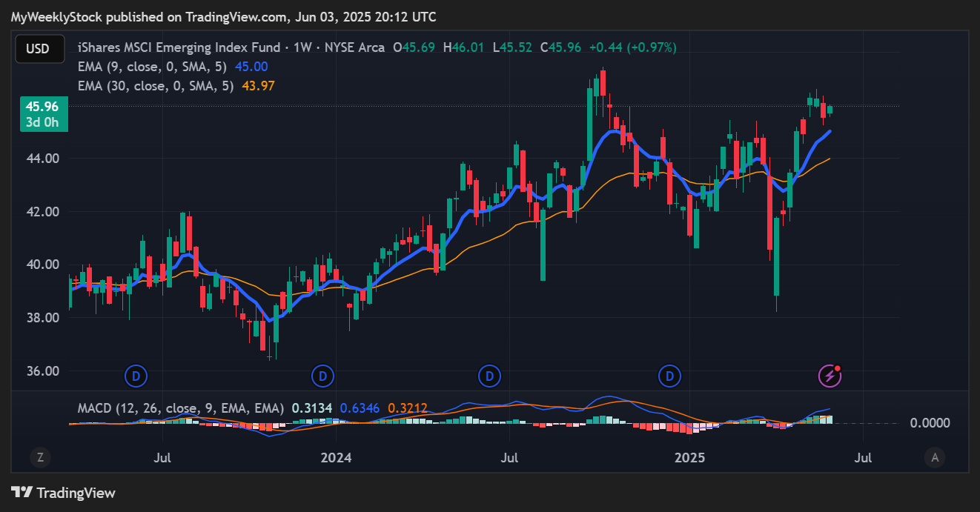Click the MyWeeklyStock published caption

(223, 16)
